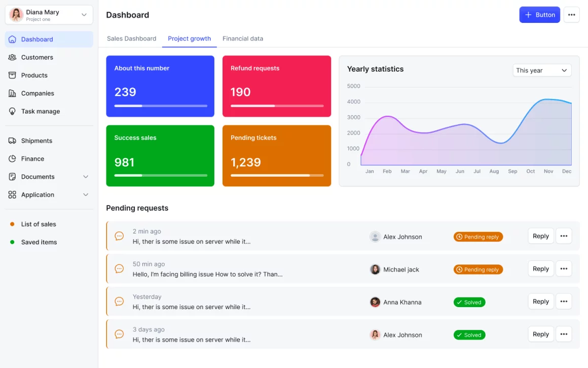
Task: Open the Diana Mary project switcher
Action: coord(49,15)
